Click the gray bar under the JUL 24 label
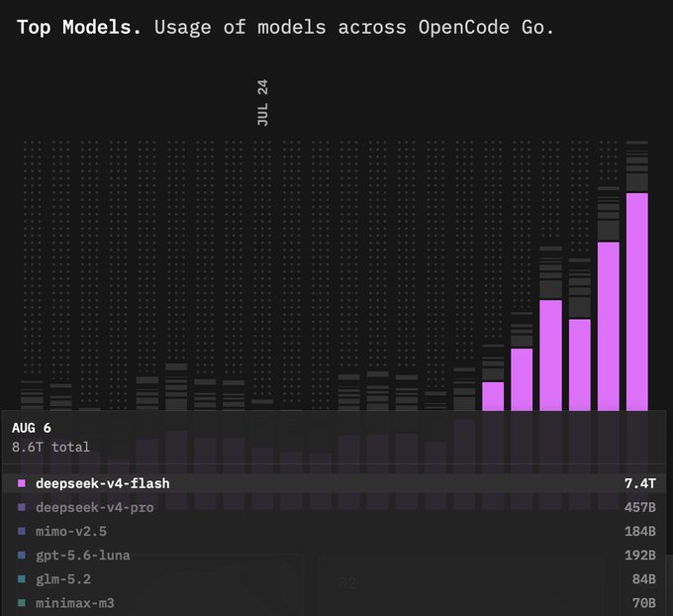The height and width of the screenshot is (616, 673). point(262,402)
